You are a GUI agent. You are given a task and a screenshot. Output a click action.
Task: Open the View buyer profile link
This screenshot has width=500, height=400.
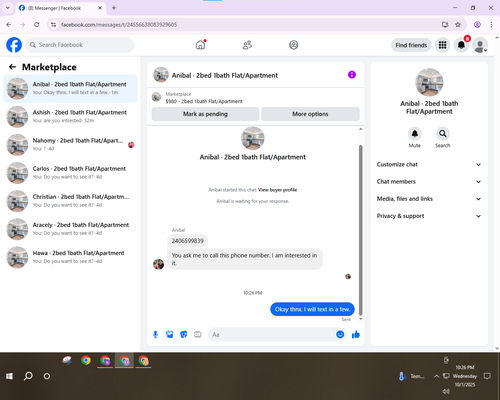pyautogui.click(x=277, y=190)
